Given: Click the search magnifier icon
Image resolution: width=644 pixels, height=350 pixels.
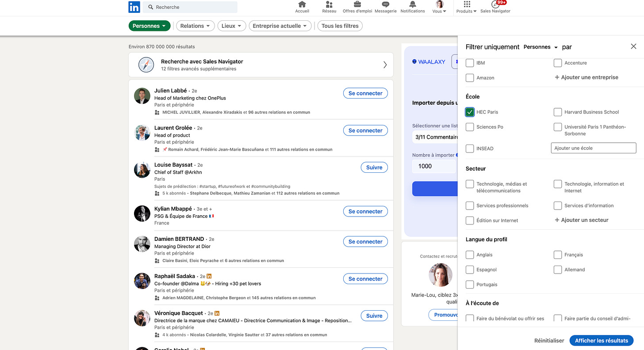Looking at the screenshot, I should tap(151, 7).
